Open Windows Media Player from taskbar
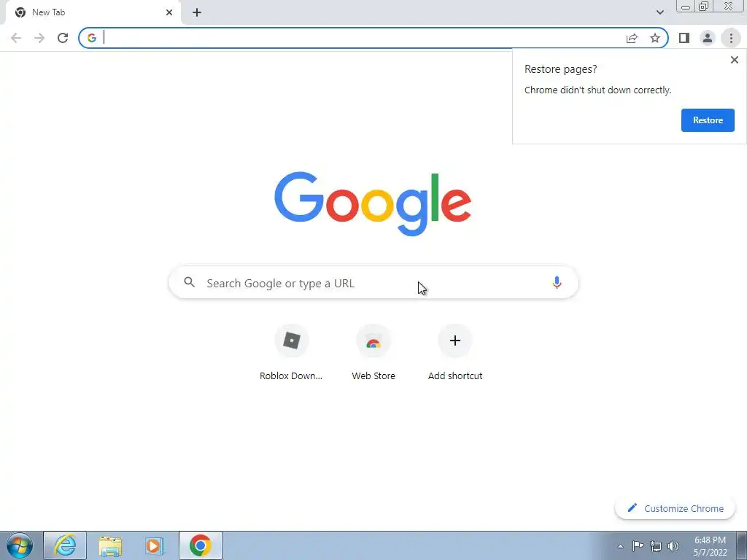The image size is (747, 560). [x=155, y=545]
